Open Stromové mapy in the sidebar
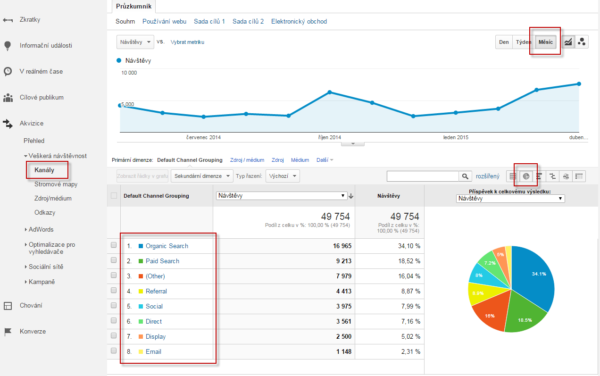 [56, 184]
